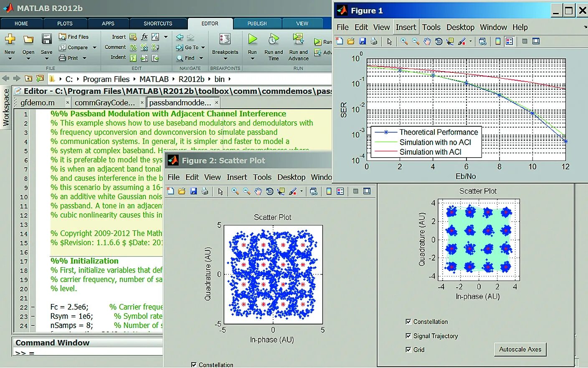
Task: Open the Open dropdown arrow
Action: (x=28, y=59)
